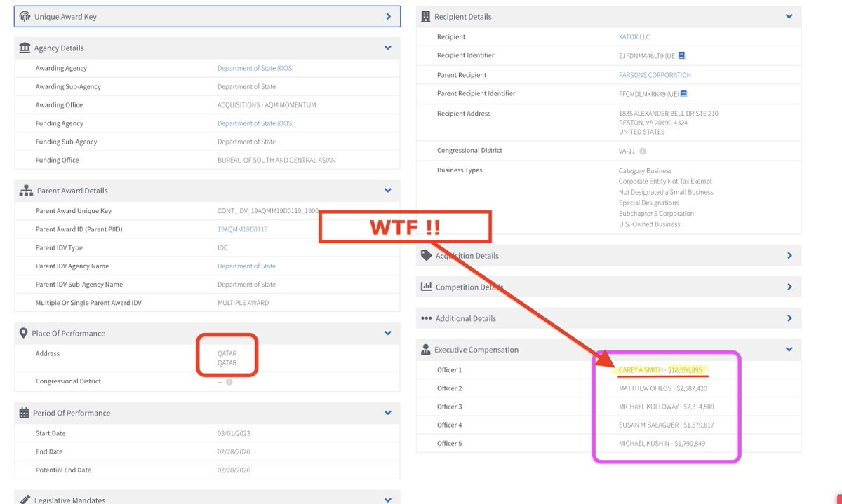Open Parent Award ID 19AQMM19D0119 link
The width and height of the screenshot is (842, 504).
pos(243,229)
